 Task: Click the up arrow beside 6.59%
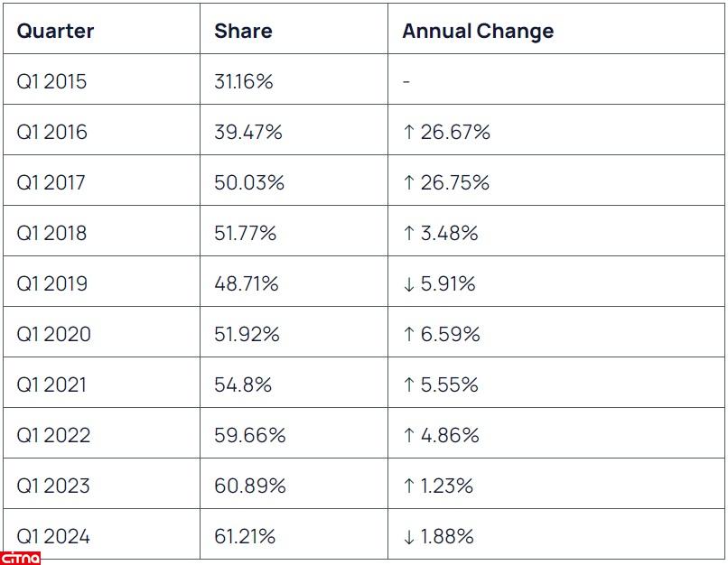(x=408, y=335)
